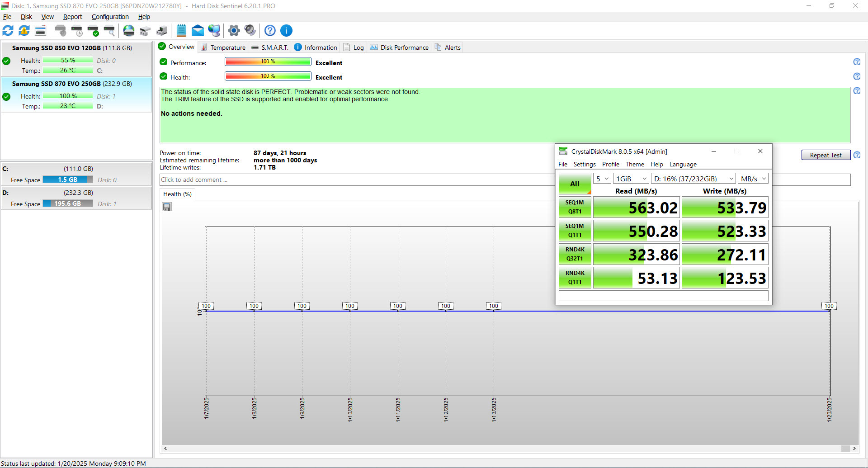Open the blue notepad report icon

[181, 31]
